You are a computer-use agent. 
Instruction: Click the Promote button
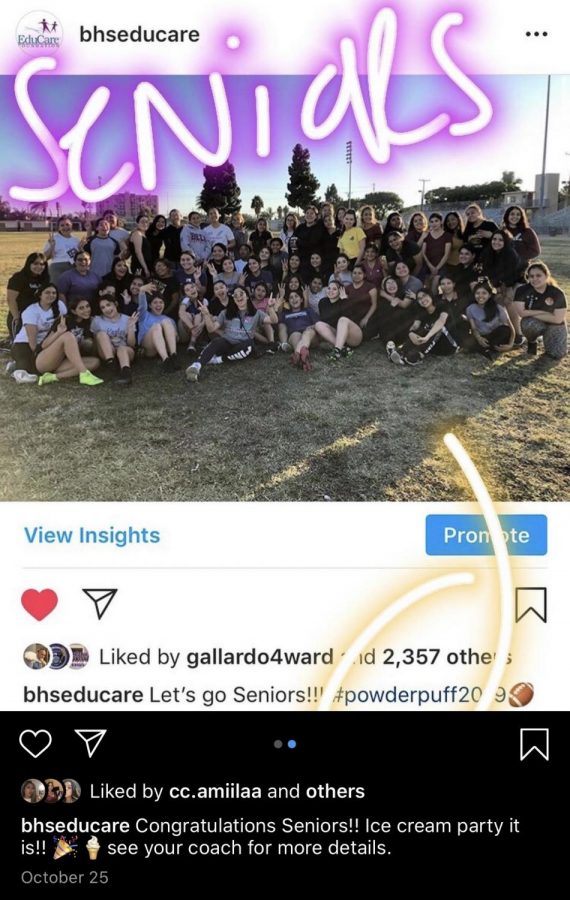(486, 535)
